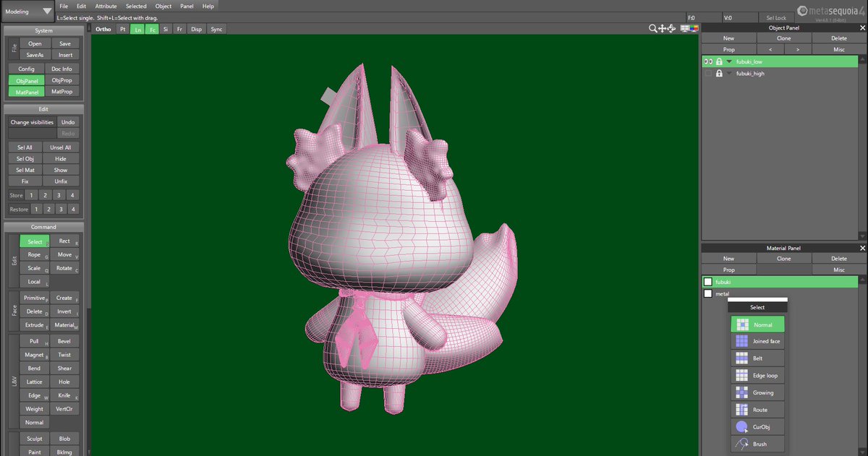Enable visibility checkbox of fubuki_high
The height and width of the screenshot is (456, 868).
click(708, 74)
